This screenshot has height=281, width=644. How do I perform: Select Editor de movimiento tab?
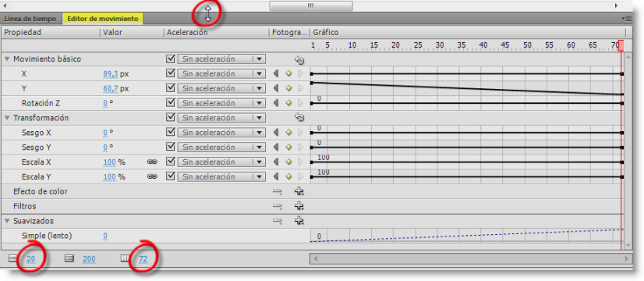coord(103,19)
